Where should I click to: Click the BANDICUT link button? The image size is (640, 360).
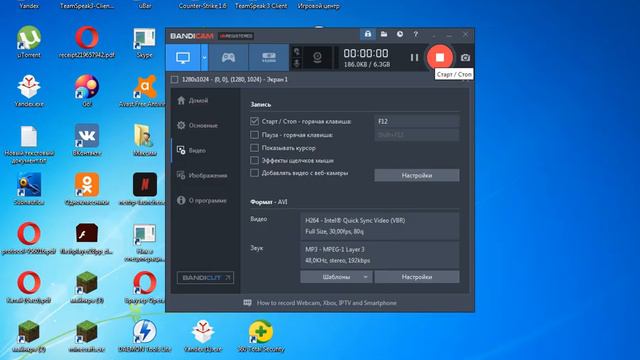pos(205,278)
